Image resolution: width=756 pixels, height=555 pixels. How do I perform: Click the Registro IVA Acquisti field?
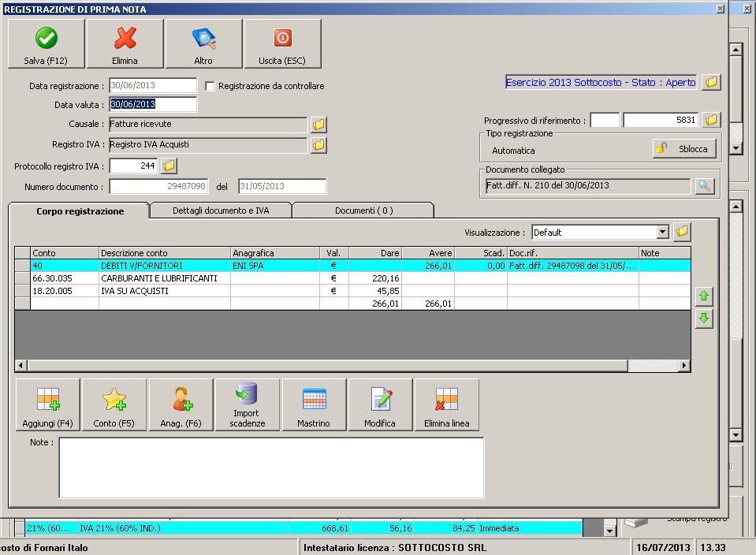point(208,144)
